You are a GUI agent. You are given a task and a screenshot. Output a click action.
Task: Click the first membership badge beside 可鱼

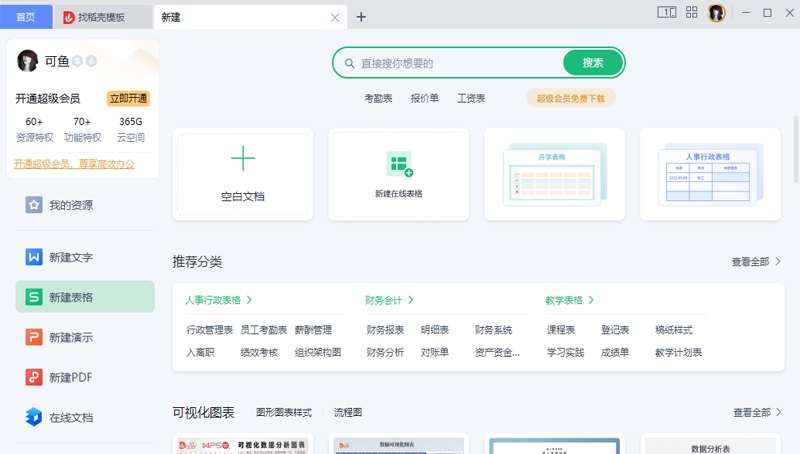[x=78, y=61]
